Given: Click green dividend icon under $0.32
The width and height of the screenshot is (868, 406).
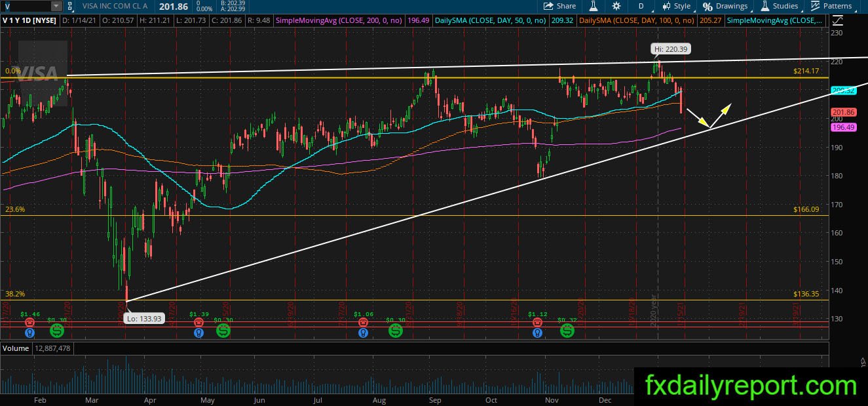Looking at the screenshot, I should 567,331.
